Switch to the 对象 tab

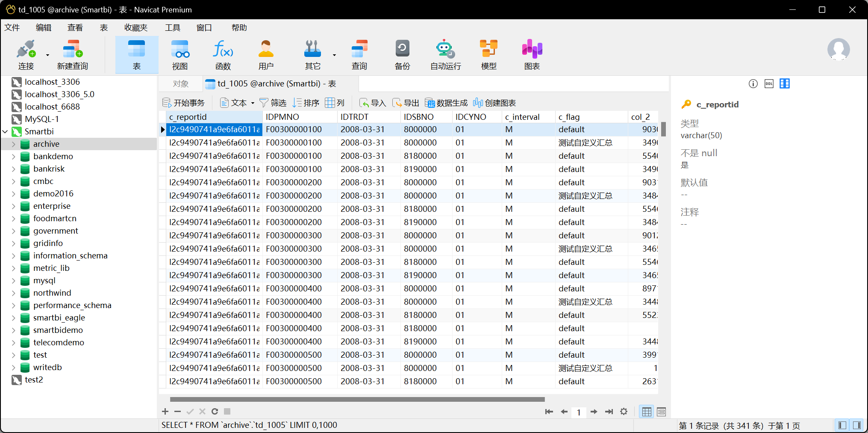pyautogui.click(x=180, y=83)
